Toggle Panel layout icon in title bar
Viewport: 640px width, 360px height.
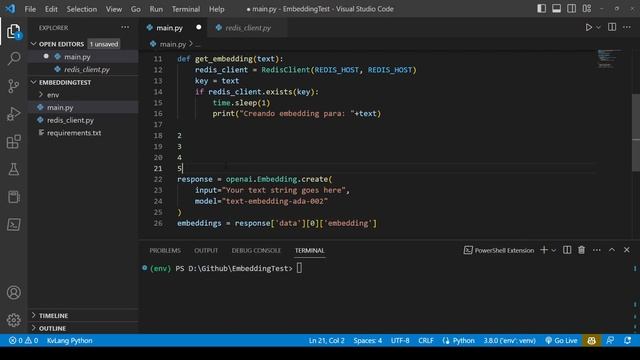pos(556,9)
